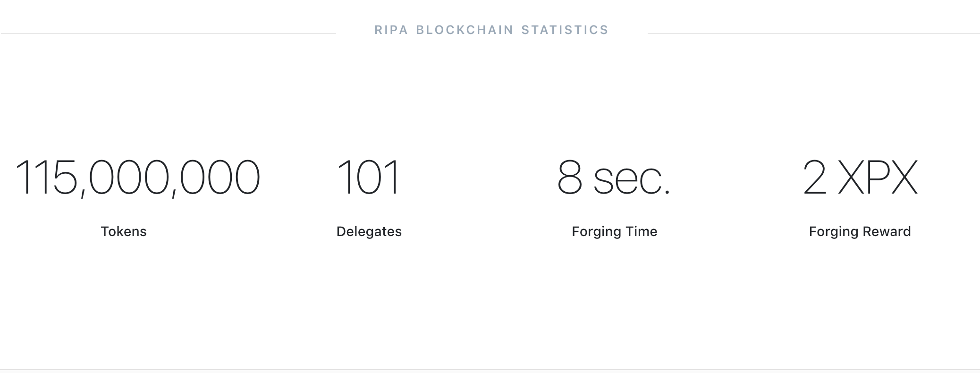
Task: Click the digit 8 in forging time
Action: coord(569,178)
